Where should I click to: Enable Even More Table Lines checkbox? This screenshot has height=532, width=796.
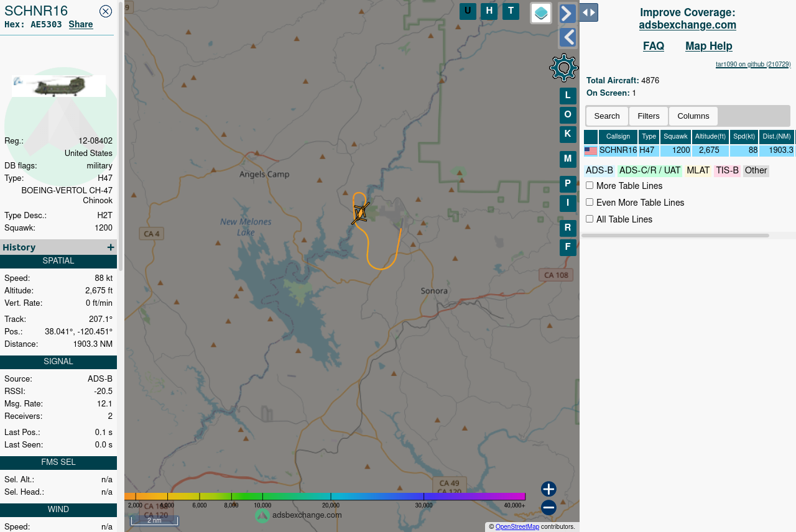[x=590, y=202]
